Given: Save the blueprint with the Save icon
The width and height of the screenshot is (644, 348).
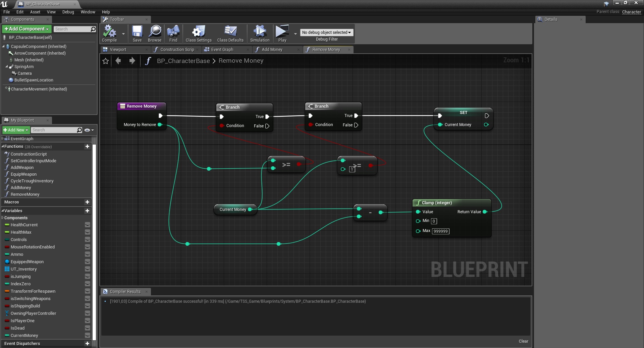Looking at the screenshot, I should click(x=137, y=33).
